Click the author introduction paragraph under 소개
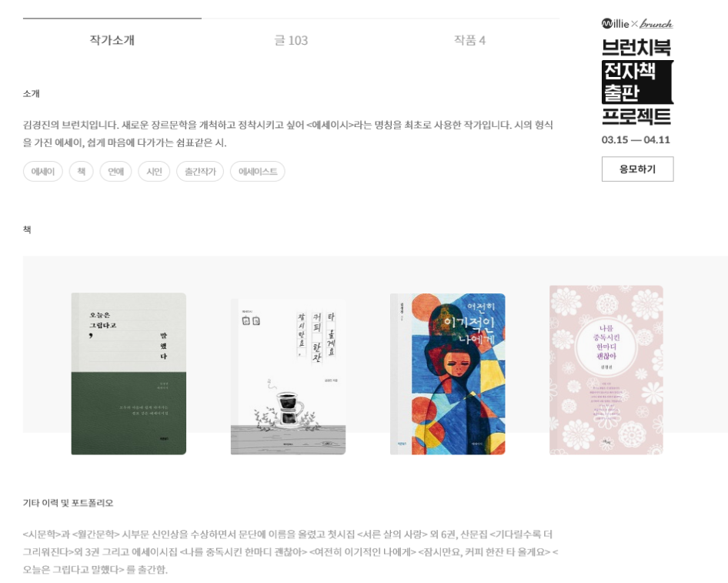 288,133
